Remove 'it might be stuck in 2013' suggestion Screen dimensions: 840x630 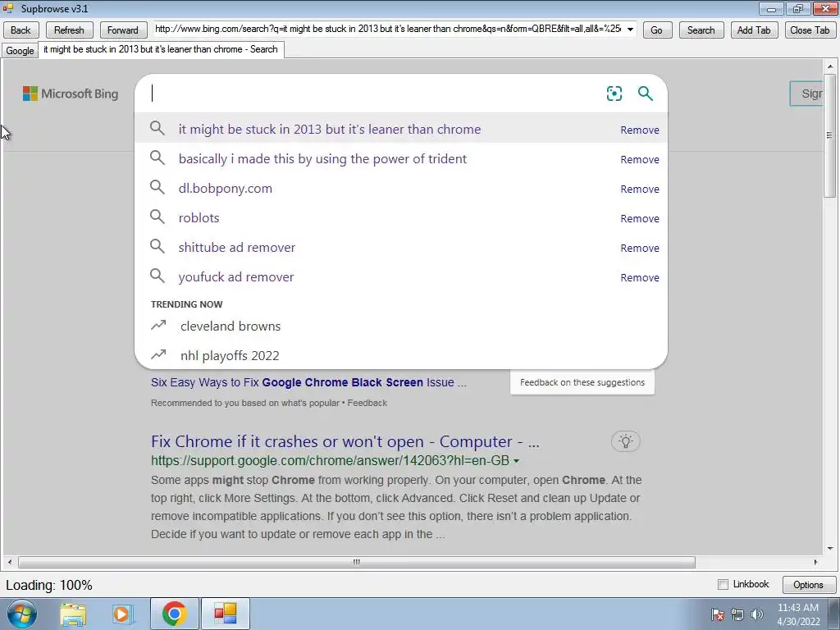pyautogui.click(x=640, y=130)
